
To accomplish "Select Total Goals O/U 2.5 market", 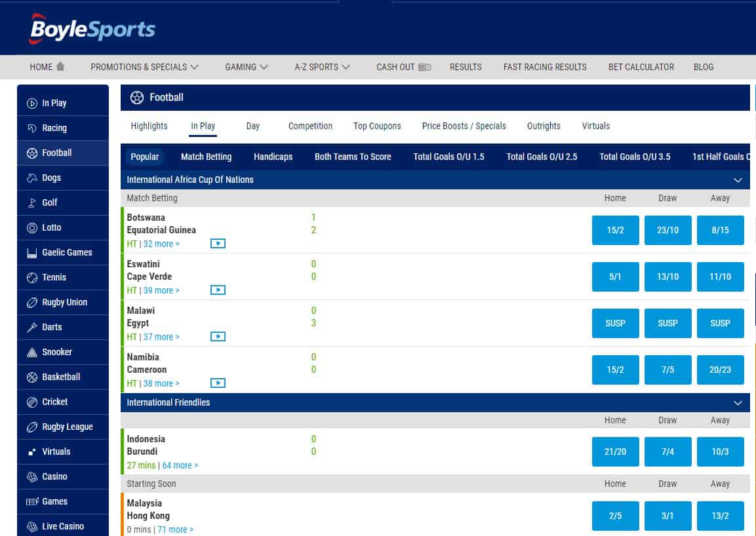I will [x=542, y=157].
